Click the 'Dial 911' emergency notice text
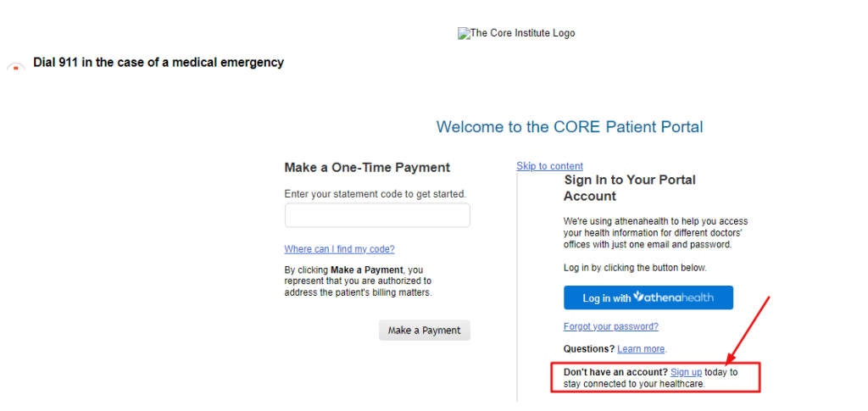 click(159, 63)
